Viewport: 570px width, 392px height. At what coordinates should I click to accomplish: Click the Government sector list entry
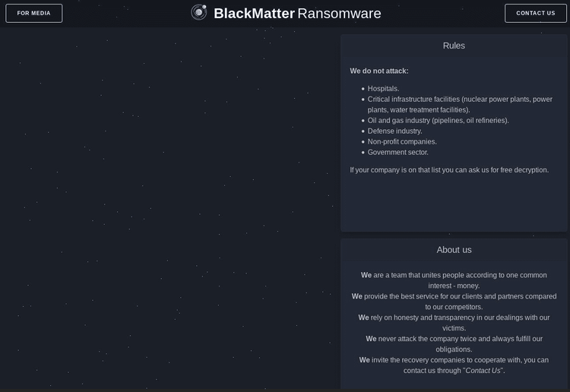point(397,152)
